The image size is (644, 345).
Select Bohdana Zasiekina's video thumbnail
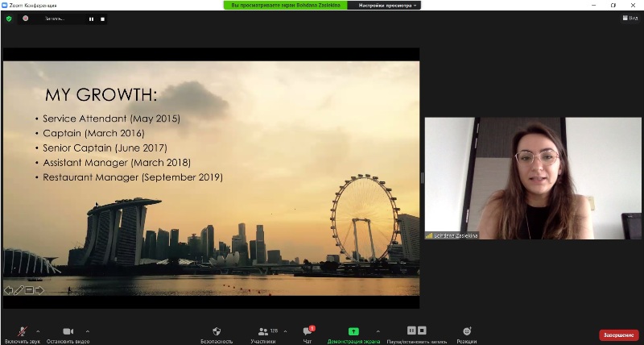click(x=533, y=178)
